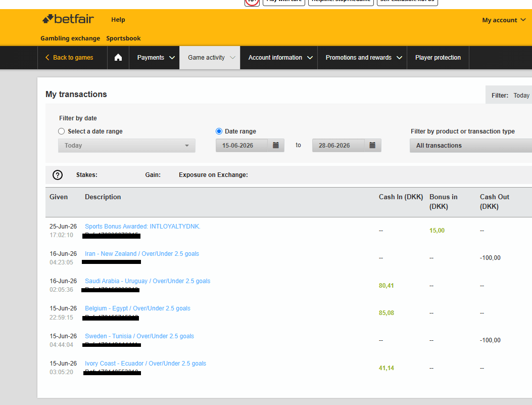Expand the Payments menu
The image size is (532, 405).
click(x=156, y=57)
